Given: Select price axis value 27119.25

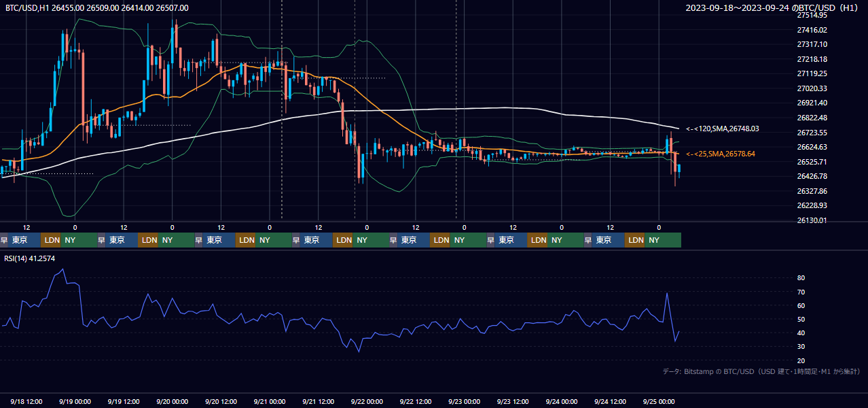Looking at the screenshot, I should pyautogui.click(x=812, y=73).
